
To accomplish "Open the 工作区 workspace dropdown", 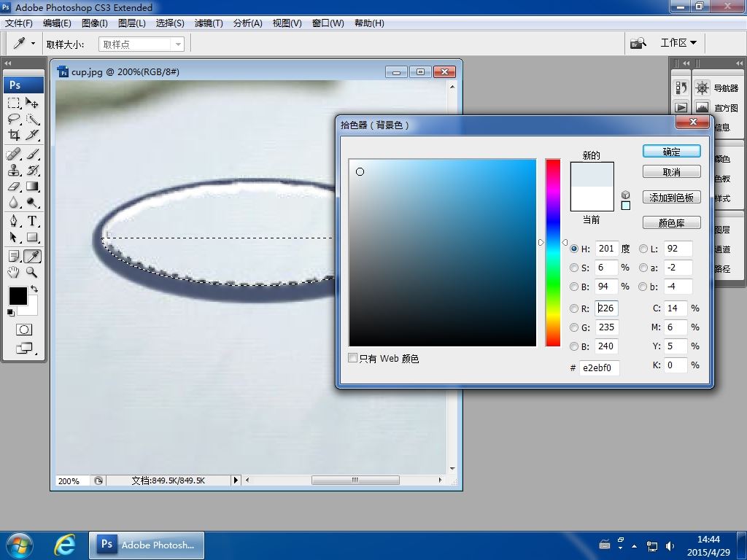I will click(678, 43).
